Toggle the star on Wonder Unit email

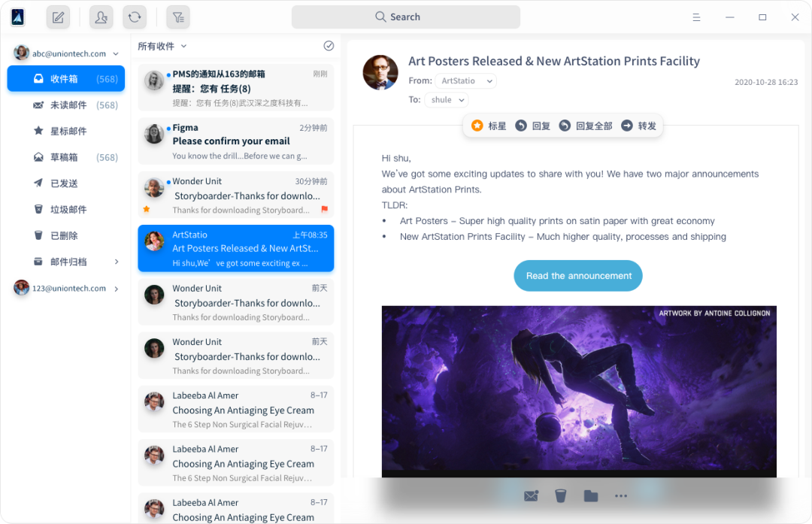coord(147,209)
